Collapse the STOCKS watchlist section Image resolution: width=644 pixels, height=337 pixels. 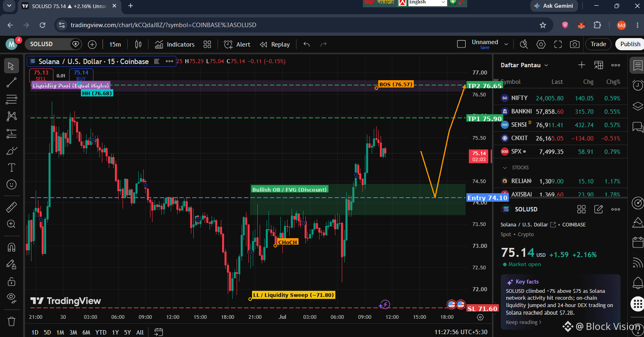504,167
